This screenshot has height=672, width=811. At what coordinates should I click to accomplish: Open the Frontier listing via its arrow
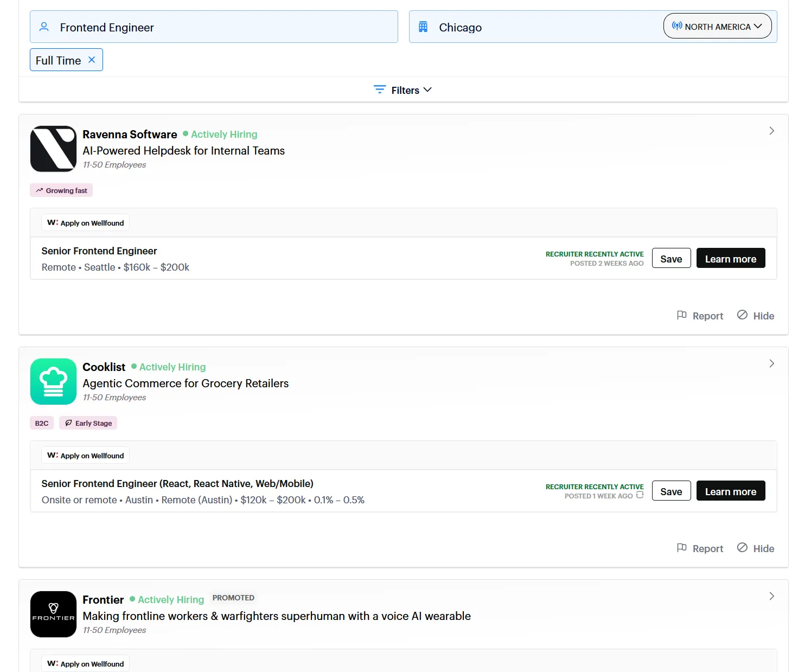pos(771,596)
